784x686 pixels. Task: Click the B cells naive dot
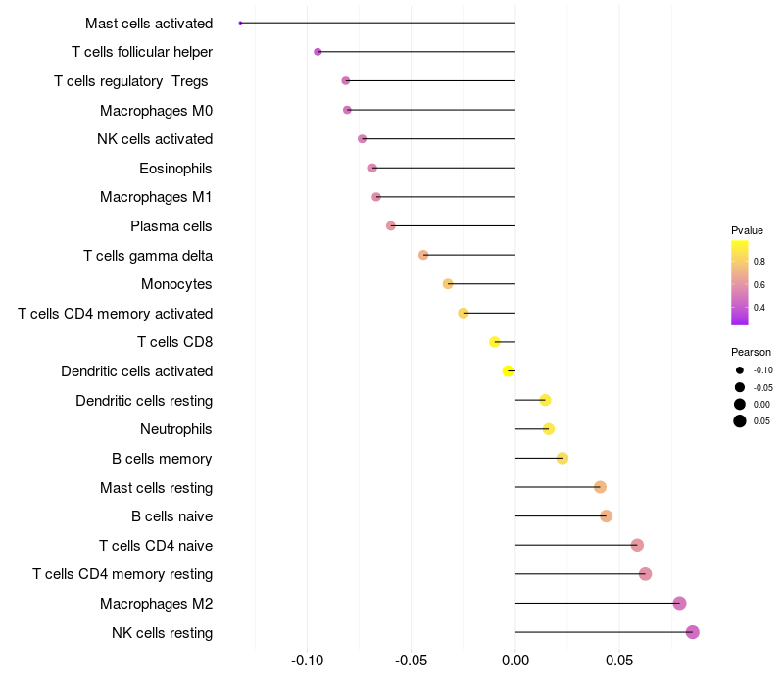tap(606, 516)
